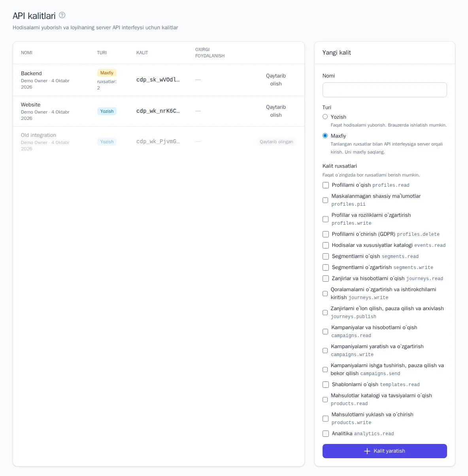Tick the profiles.write permission checkbox

pyautogui.click(x=326, y=219)
